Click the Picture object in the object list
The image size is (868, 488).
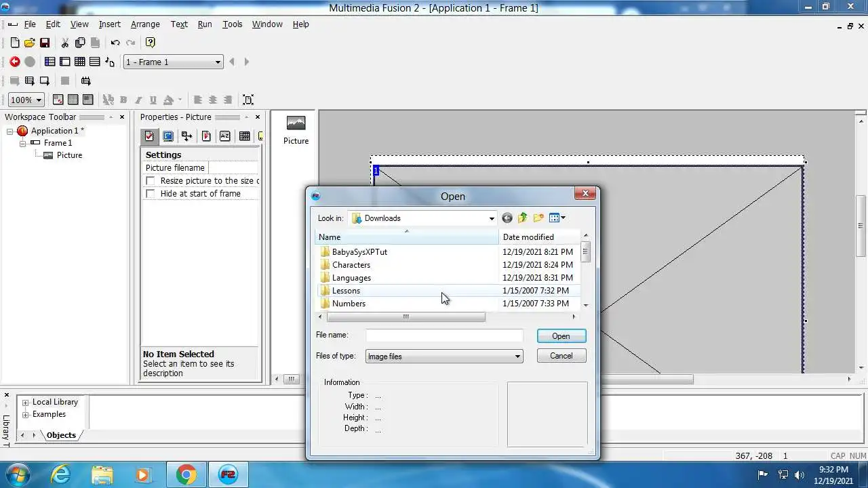click(296, 129)
